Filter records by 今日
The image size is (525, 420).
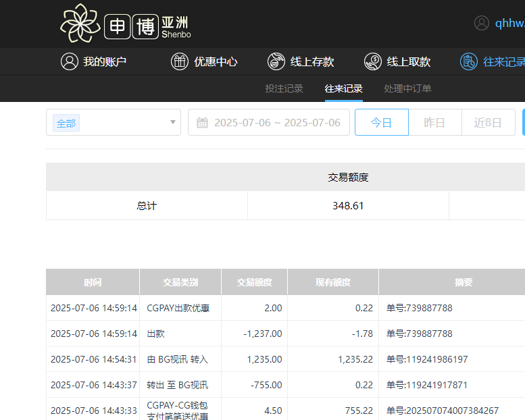[381, 122]
